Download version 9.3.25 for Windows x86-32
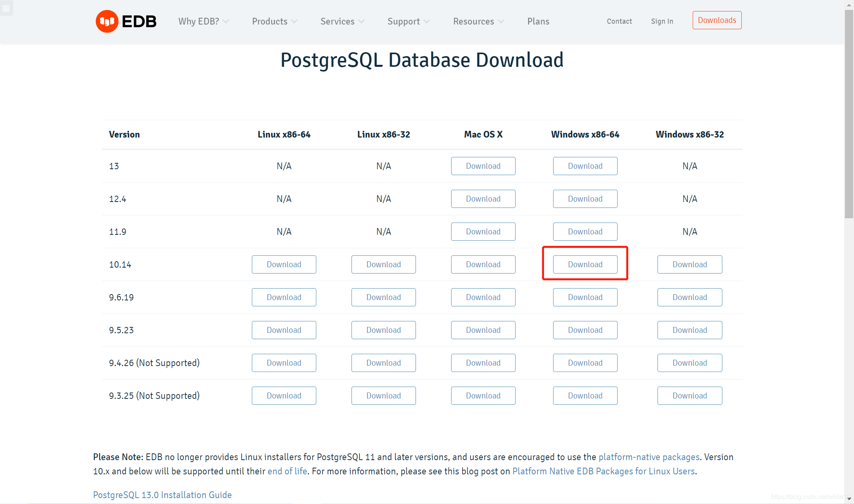 tap(690, 396)
